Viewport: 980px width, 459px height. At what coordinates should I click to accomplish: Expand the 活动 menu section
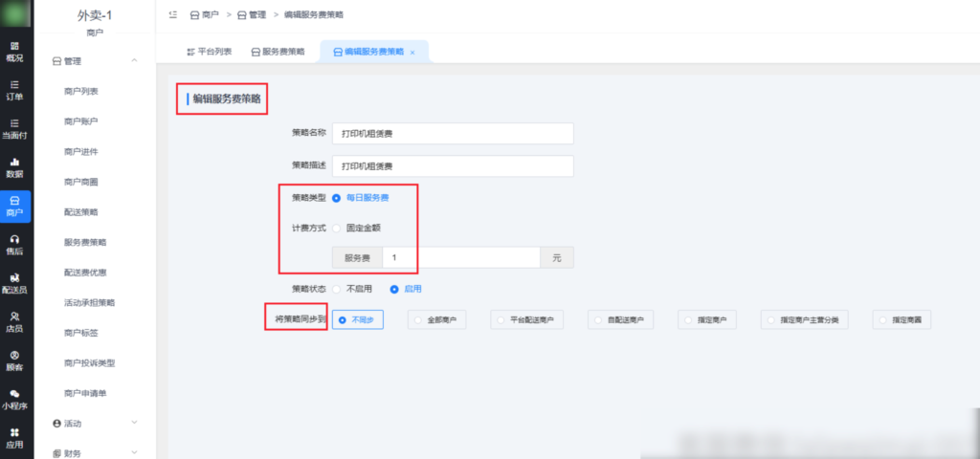pos(134,423)
